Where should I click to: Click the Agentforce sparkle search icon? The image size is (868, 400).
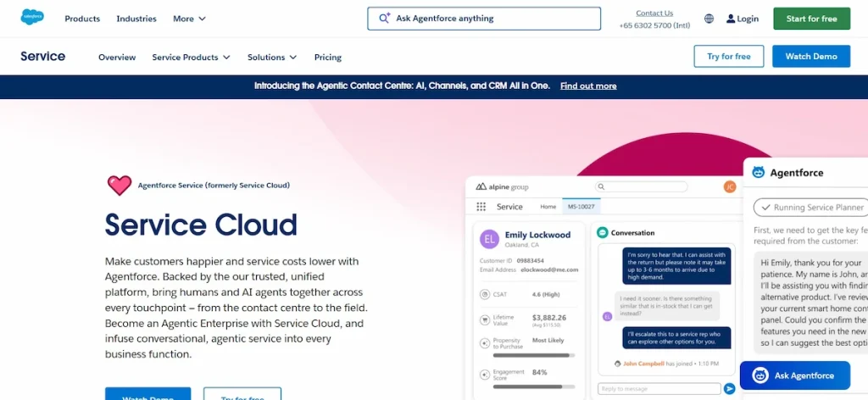pos(385,18)
